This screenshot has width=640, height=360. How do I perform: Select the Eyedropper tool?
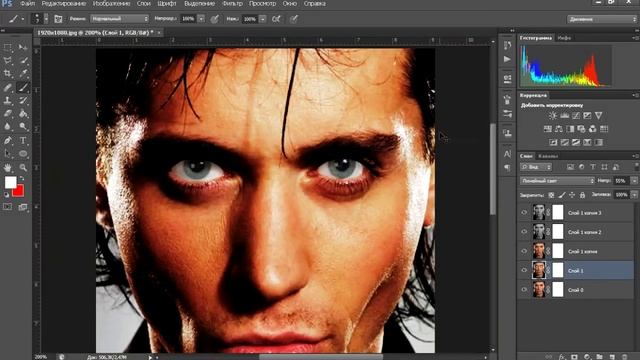click(23, 73)
